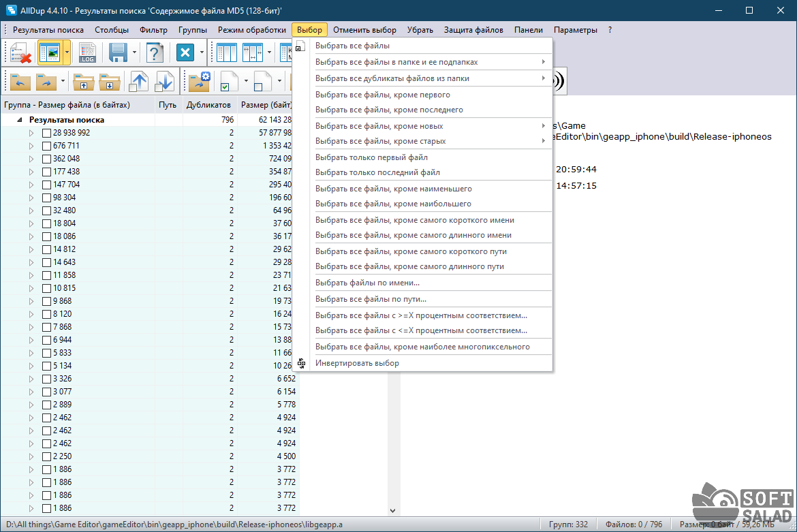Open the LOG file icon
The width and height of the screenshot is (797, 532).
click(x=87, y=52)
